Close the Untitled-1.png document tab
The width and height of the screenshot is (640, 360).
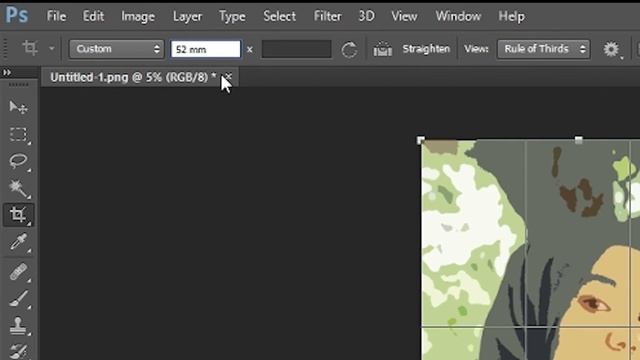point(229,76)
